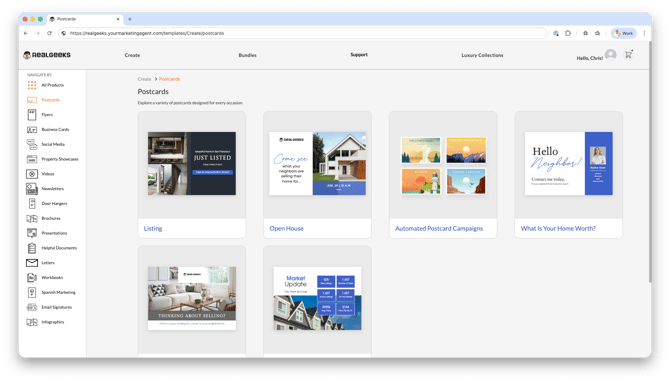Select Business Cards text in sidebar
Viewport: 670px width, 382px height.
tap(55, 129)
